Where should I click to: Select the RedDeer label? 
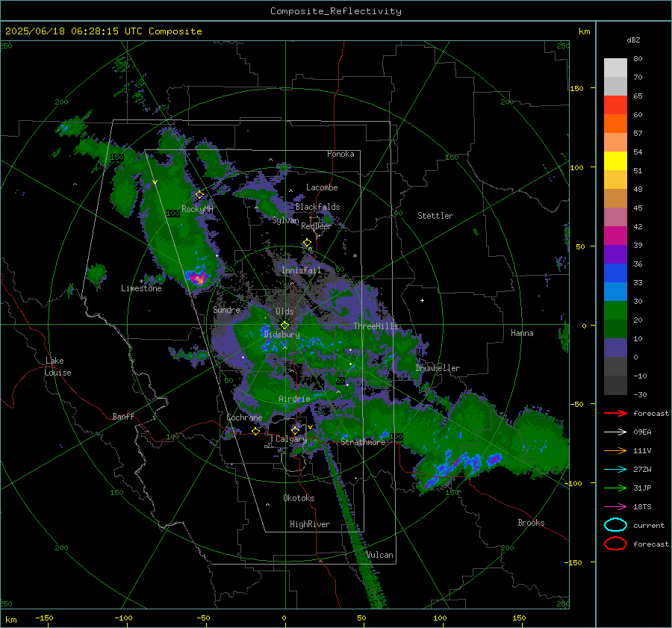(x=317, y=226)
